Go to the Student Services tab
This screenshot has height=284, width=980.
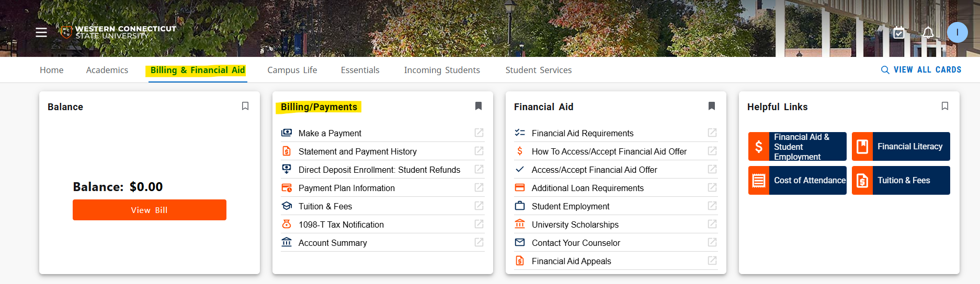click(538, 70)
